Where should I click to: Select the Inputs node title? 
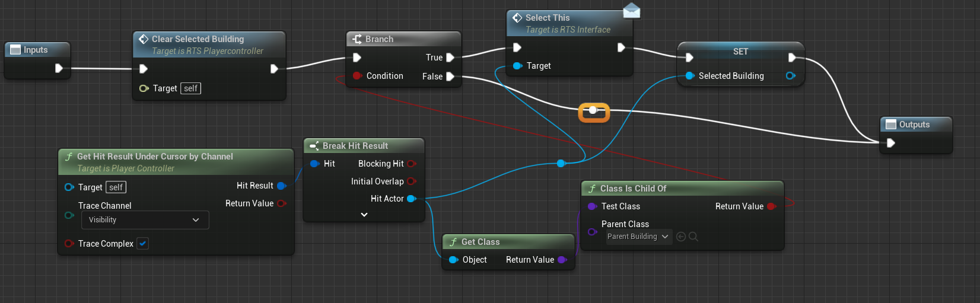coord(36,50)
